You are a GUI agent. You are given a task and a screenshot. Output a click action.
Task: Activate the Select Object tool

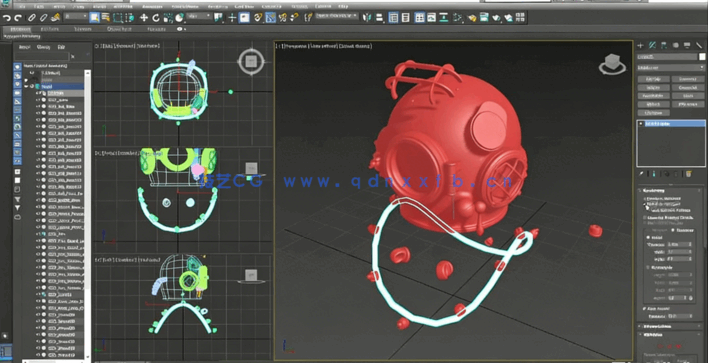pos(94,18)
